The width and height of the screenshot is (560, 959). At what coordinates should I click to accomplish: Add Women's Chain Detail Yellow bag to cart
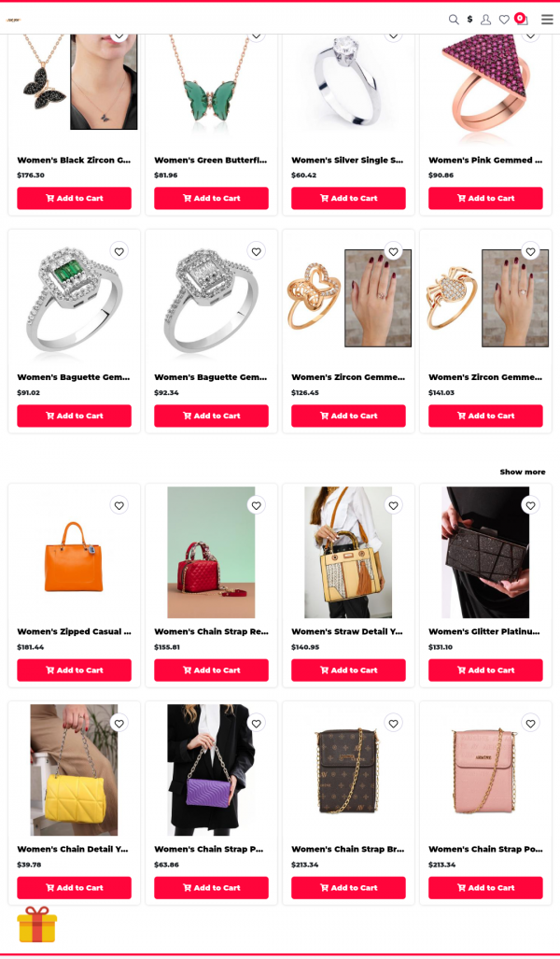(x=74, y=887)
